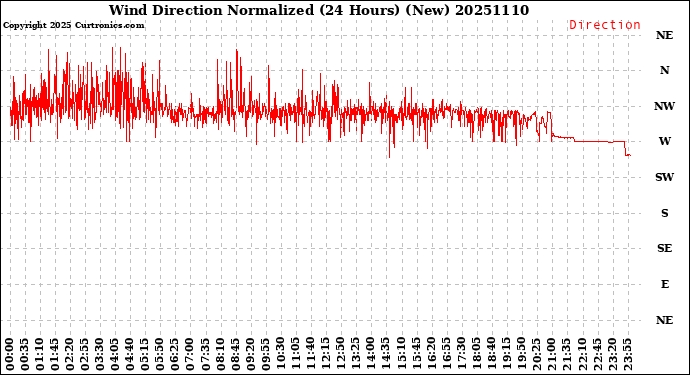
Task: Click the top 'NE' axis label
Action: coord(664,35)
